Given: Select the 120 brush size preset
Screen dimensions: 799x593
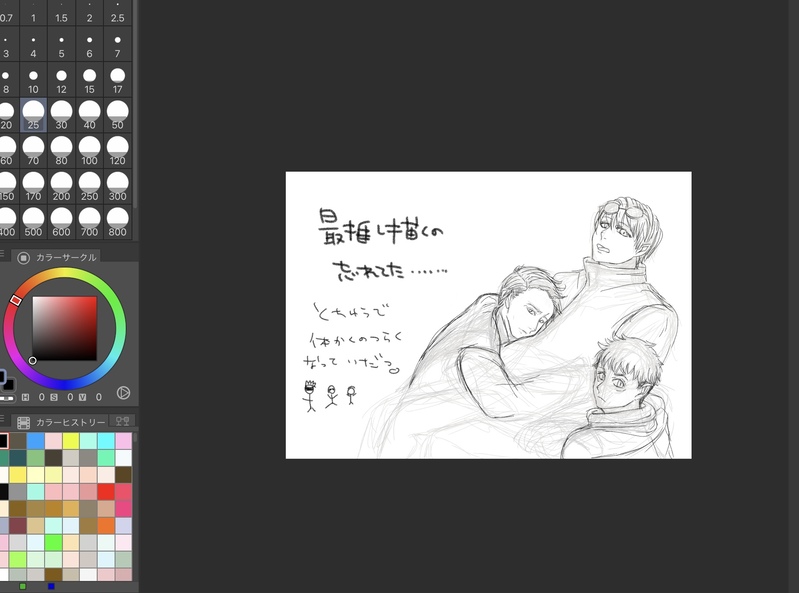Looking at the screenshot, I should pos(117,151).
